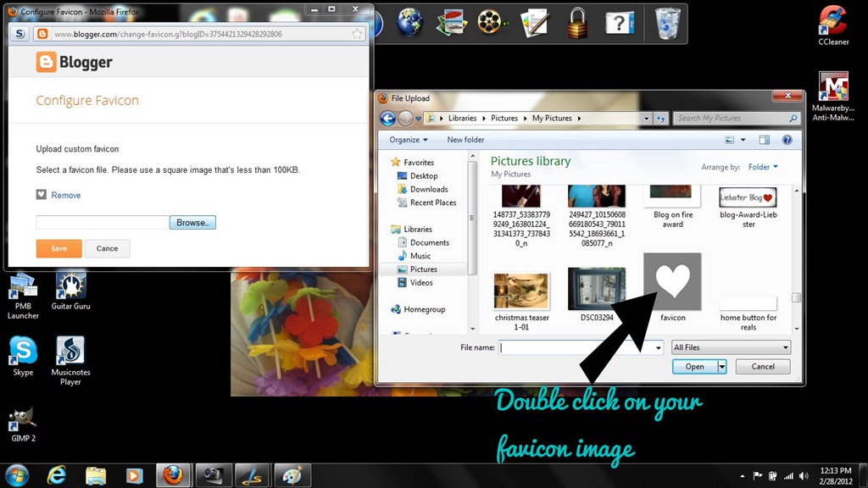The height and width of the screenshot is (488, 868).
Task: Click the padlock icon in the dock
Action: [576, 23]
